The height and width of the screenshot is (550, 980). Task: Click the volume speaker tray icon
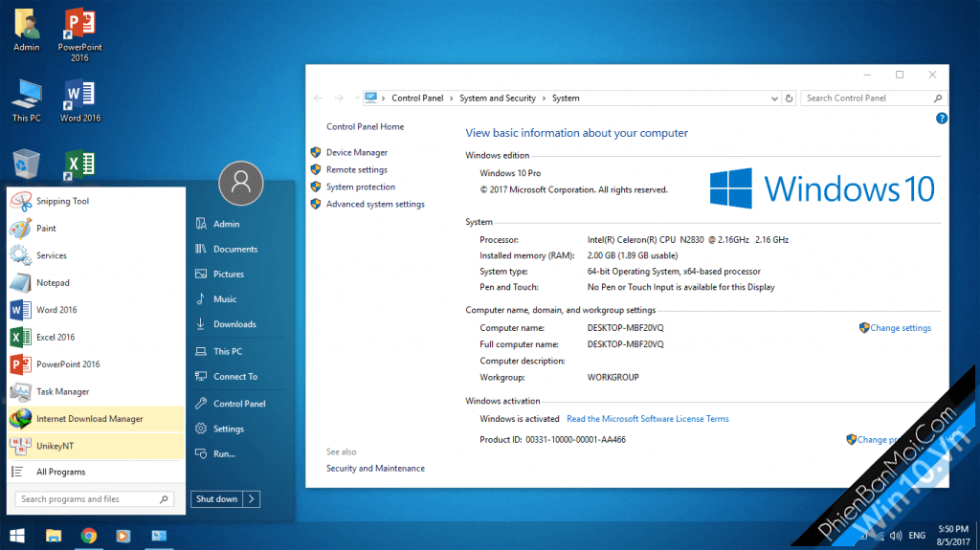[896, 536]
